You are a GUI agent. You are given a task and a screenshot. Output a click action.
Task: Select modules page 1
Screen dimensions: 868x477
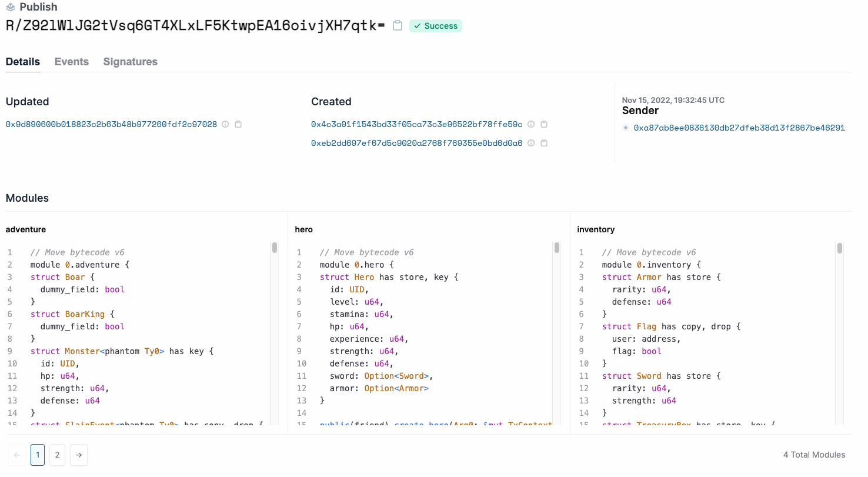tap(38, 455)
